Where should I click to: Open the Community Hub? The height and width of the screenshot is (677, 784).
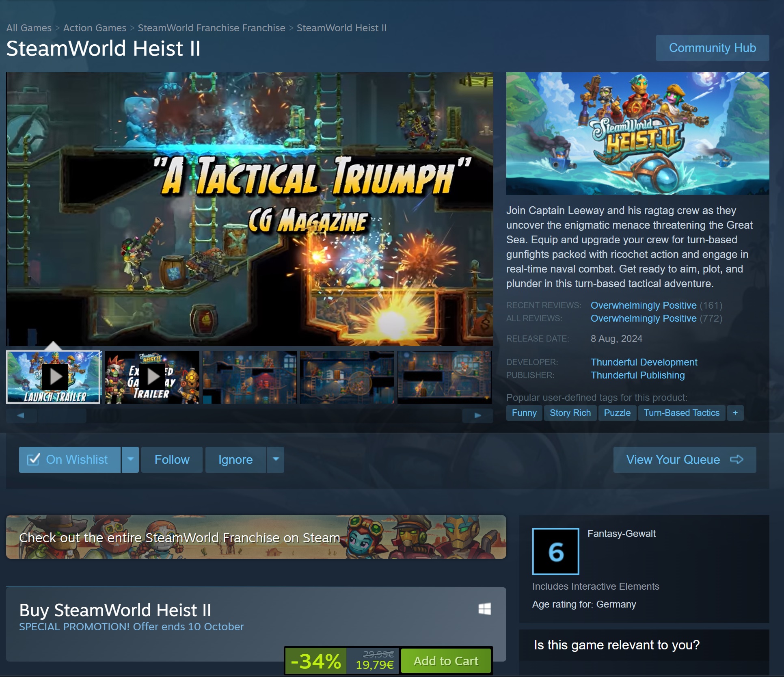point(712,48)
